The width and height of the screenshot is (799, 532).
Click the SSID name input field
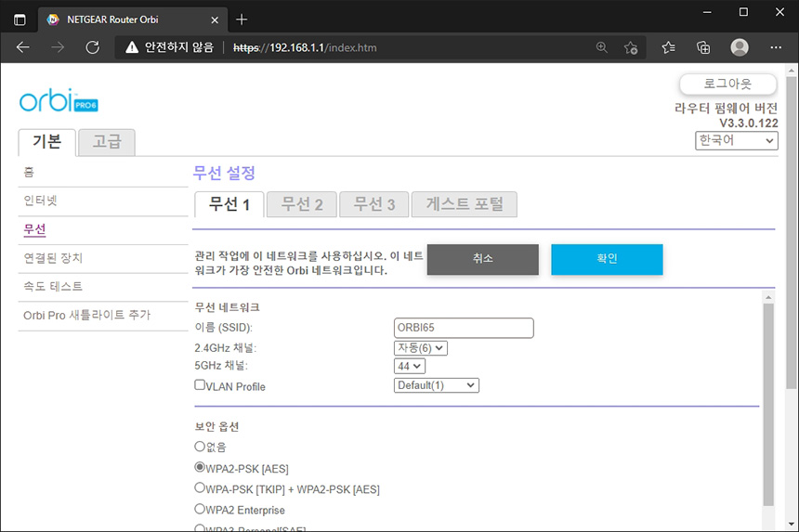tap(464, 328)
